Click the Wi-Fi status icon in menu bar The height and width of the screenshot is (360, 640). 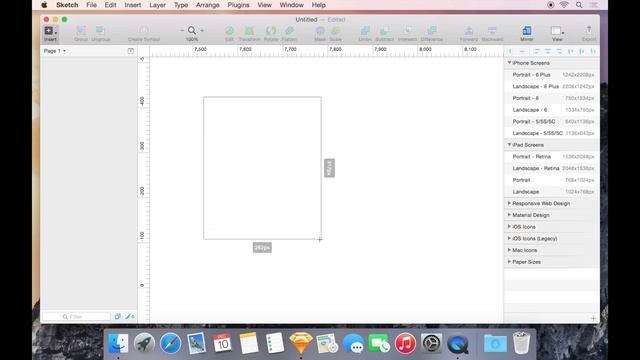tap(564, 5)
